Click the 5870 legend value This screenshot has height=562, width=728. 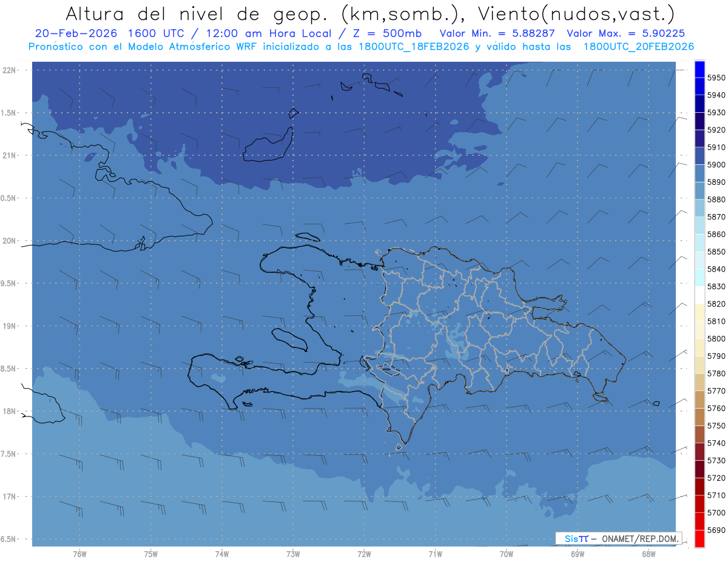click(x=715, y=216)
